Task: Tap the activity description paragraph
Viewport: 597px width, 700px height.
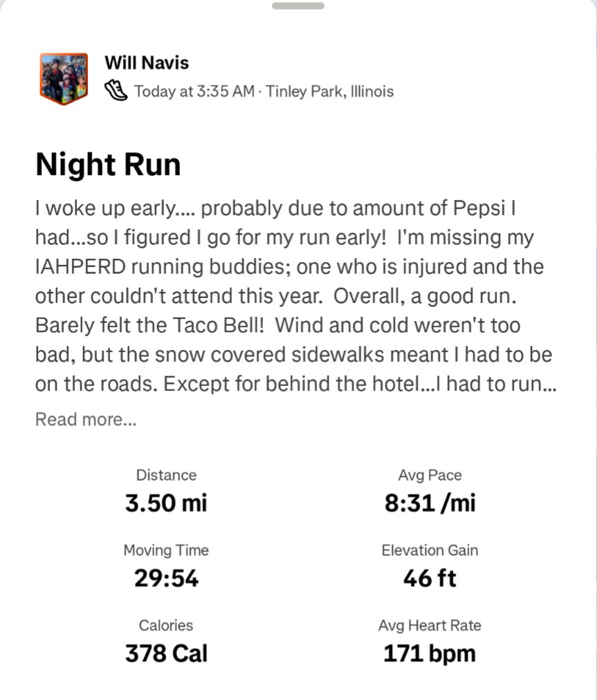Action: pos(295,295)
